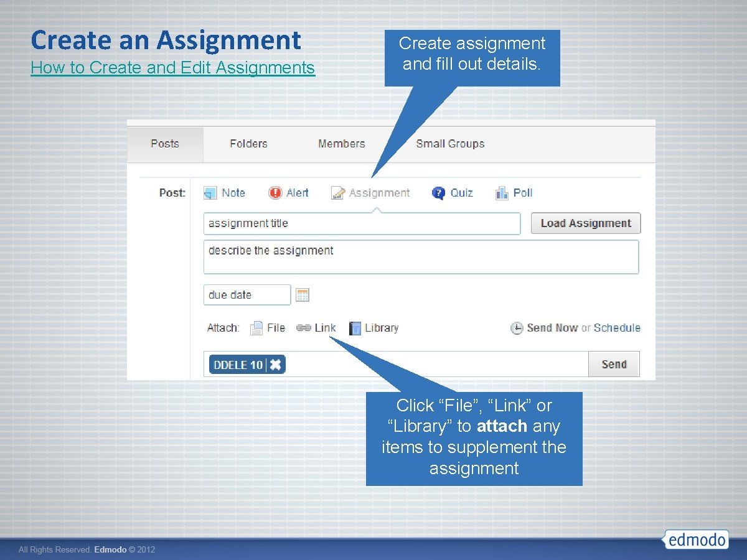Open the due date calendar picker
Screen dimensions: 747x560
303,294
